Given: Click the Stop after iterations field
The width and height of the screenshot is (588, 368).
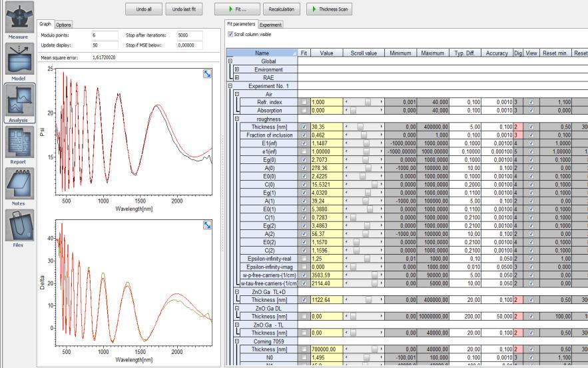Looking at the screenshot, I should [x=190, y=35].
